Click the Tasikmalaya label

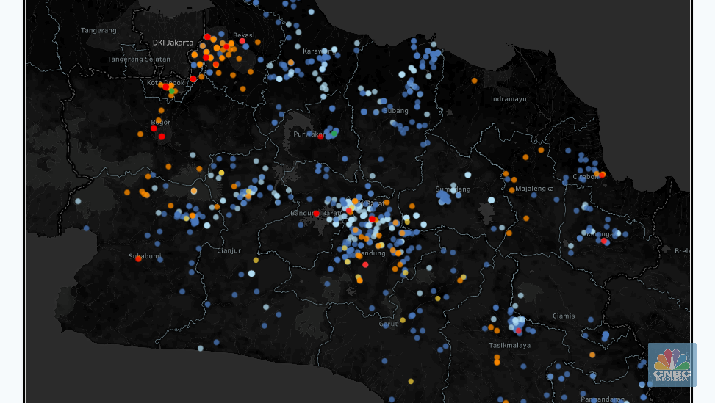pos(509,344)
